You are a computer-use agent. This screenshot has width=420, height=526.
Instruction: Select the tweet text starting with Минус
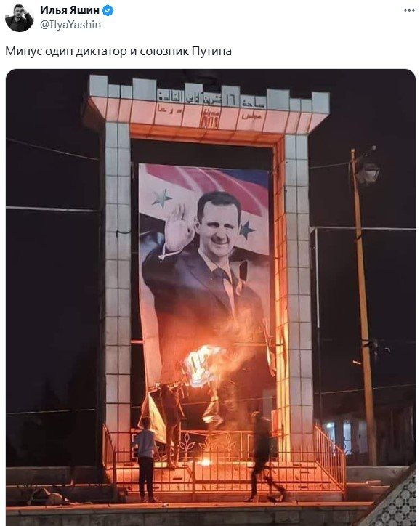pyautogui.click(x=118, y=52)
